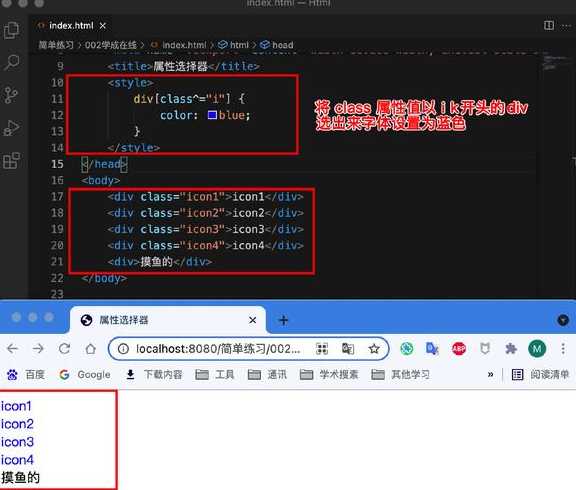The image size is (576, 490).
Task: Open the 阅读清单 reading list
Action: coord(540,375)
